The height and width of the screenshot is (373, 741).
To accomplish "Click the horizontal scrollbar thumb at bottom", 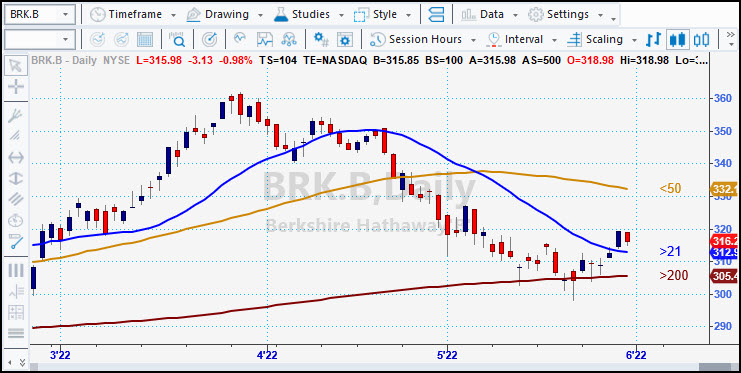I will (715, 366).
